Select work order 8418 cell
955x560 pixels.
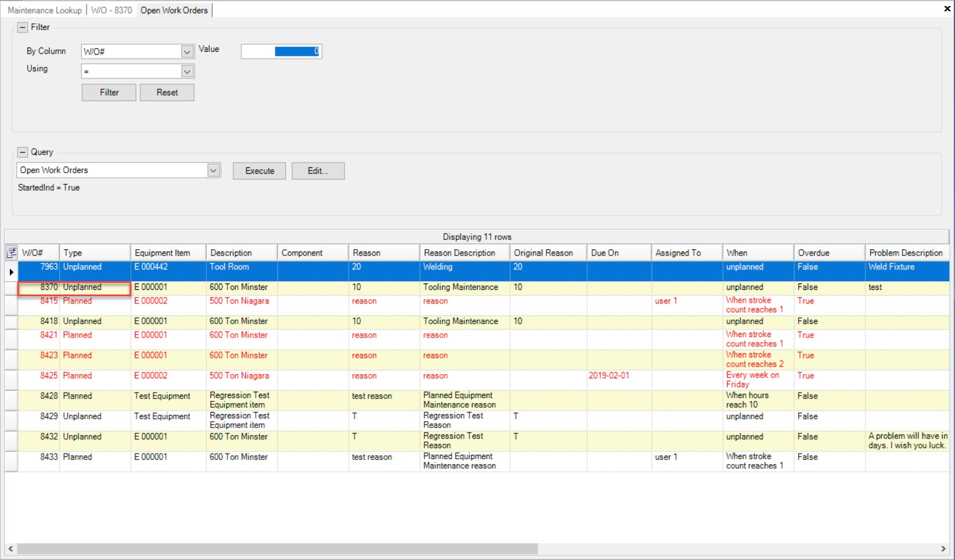pyautogui.click(x=39, y=321)
